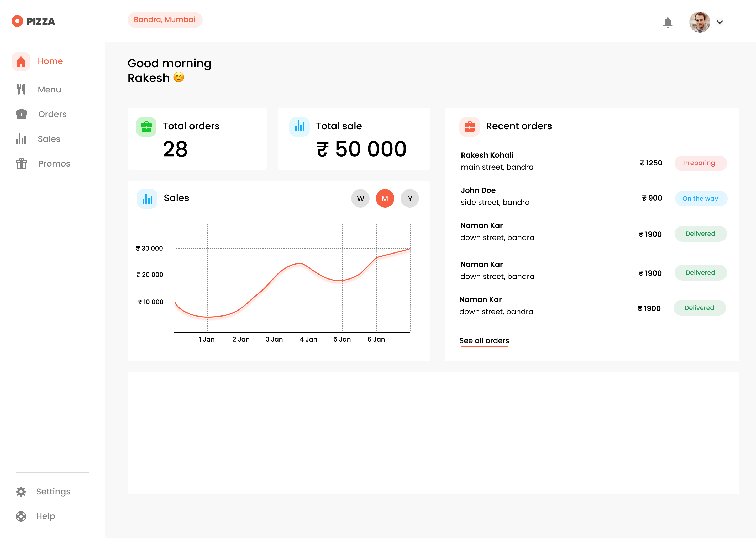This screenshot has height=538, width=756.
Task: Expand the profile dropdown chevron
Action: coord(720,22)
